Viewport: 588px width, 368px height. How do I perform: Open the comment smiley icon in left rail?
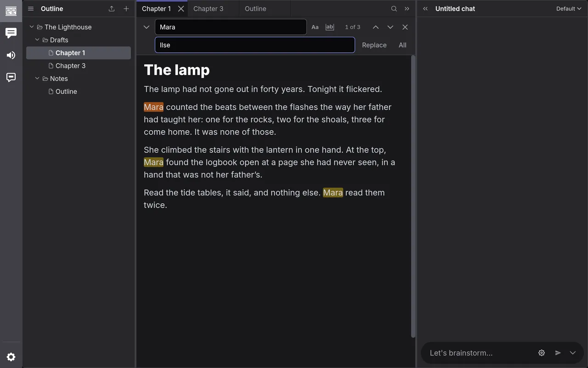pos(11,77)
